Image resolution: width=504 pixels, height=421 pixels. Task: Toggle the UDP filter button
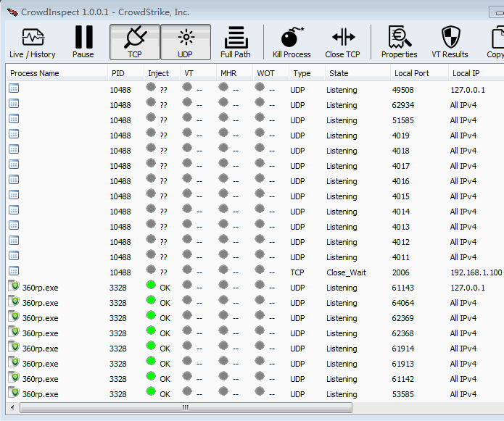pos(186,42)
